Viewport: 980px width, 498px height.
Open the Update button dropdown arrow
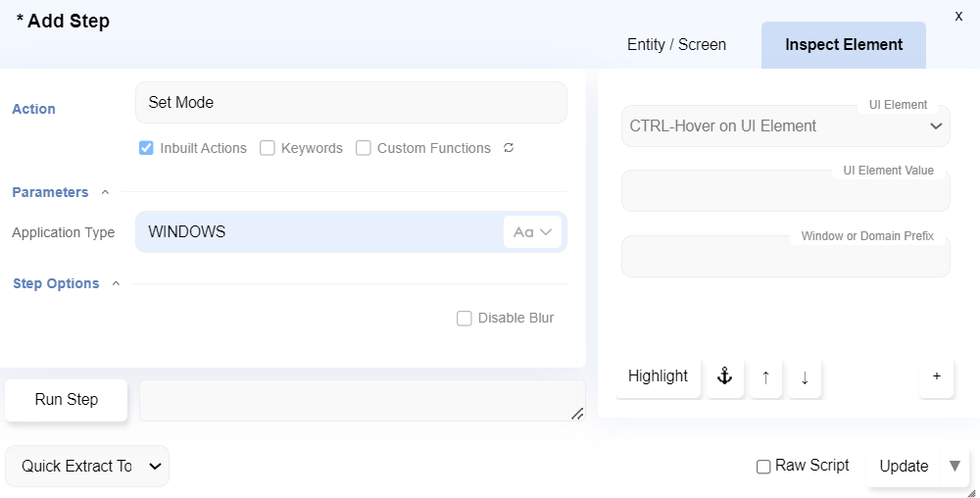[955, 466]
